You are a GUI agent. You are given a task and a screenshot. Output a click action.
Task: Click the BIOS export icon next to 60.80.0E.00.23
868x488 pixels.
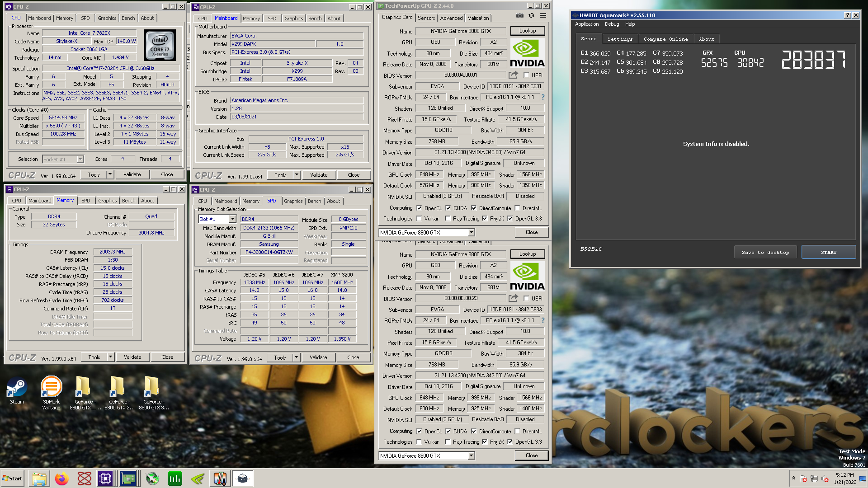click(513, 298)
